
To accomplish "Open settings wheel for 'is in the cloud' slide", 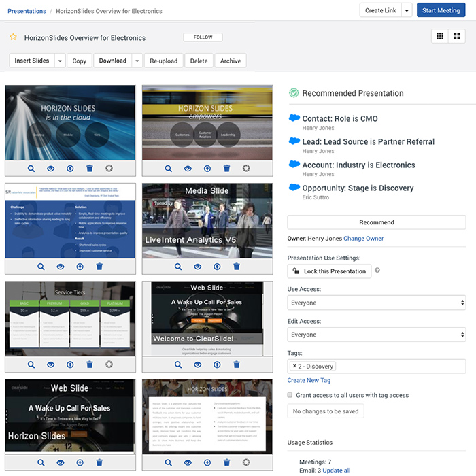I will coord(109,169).
